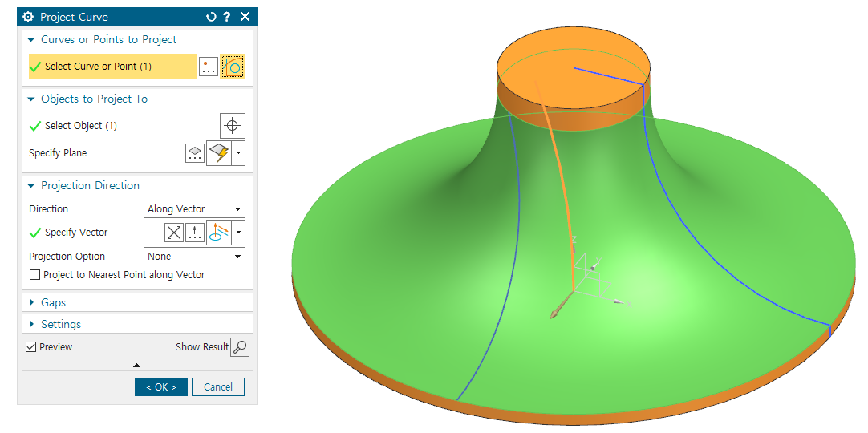The width and height of the screenshot is (868, 433).
Task: Click the Show Result magnifier icon
Action: [x=240, y=347]
